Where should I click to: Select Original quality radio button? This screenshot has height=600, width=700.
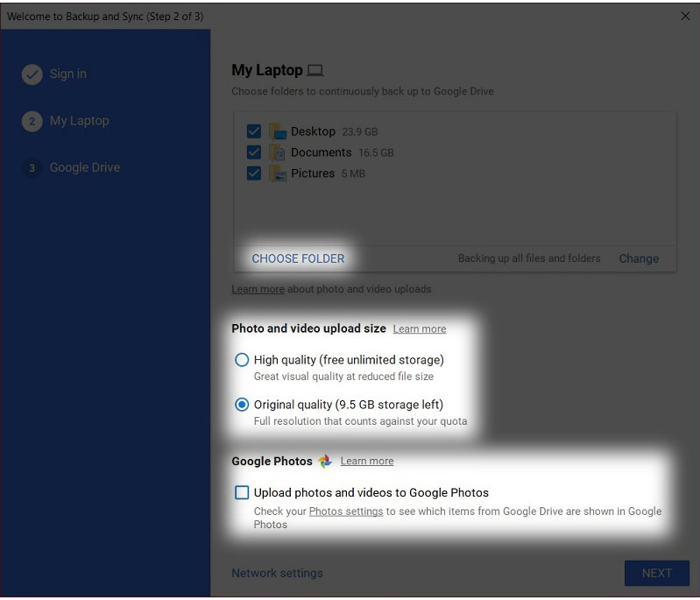[242, 405]
